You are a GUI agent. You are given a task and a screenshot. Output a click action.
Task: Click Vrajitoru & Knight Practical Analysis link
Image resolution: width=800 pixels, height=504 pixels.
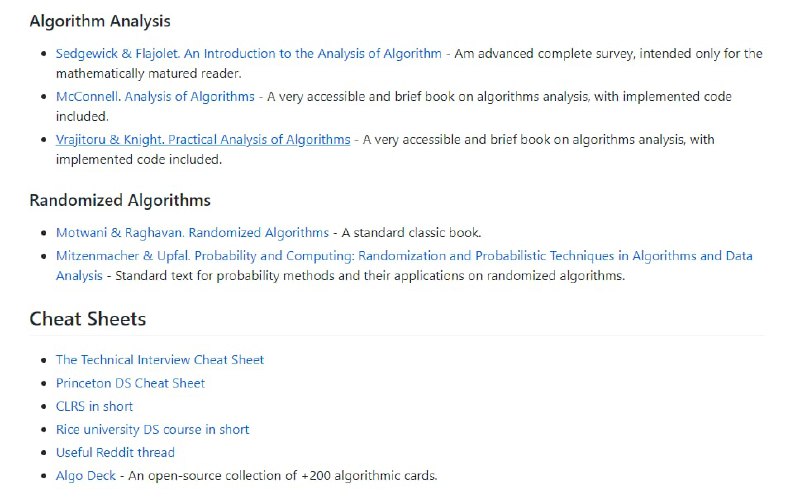pyautogui.click(x=203, y=139)
